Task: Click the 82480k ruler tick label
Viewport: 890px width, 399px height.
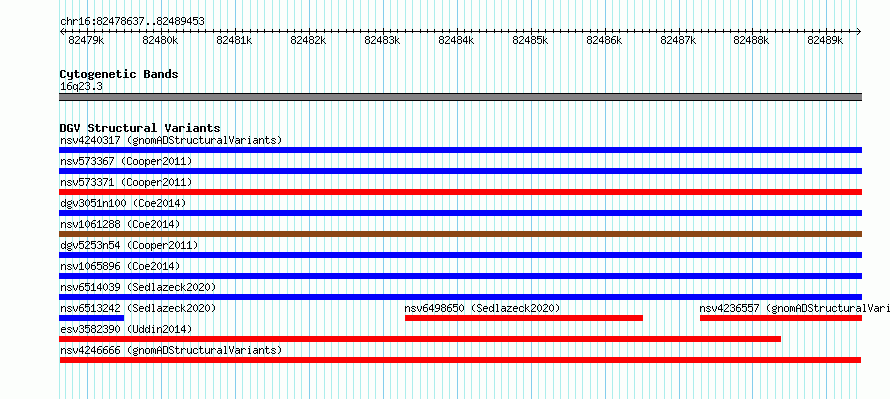Action: [160, 40]
